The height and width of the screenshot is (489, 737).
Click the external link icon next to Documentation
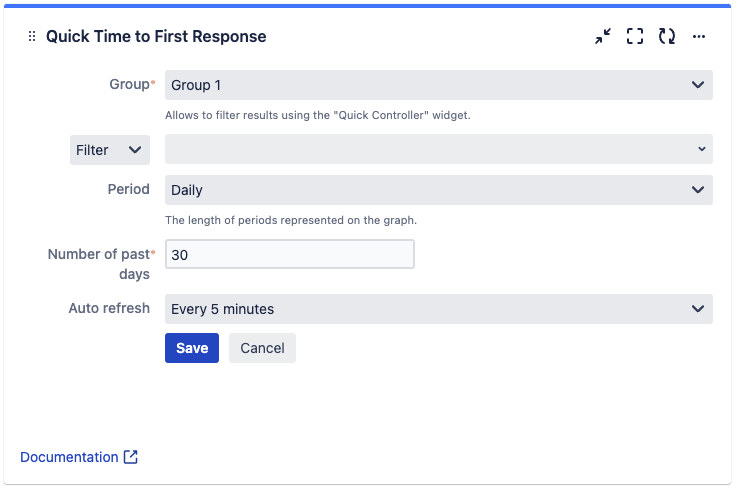131,457
